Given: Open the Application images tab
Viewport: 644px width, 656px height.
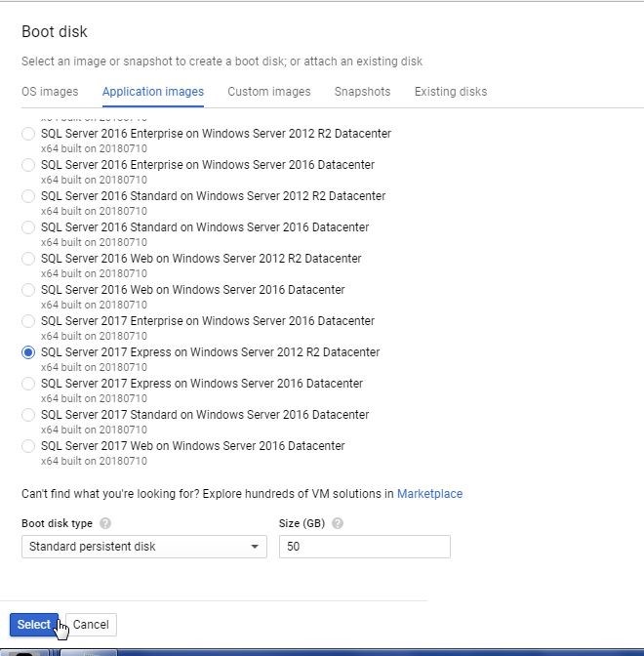Looking at the screenshot, I should pyautogui.click(x=153, y=92).
